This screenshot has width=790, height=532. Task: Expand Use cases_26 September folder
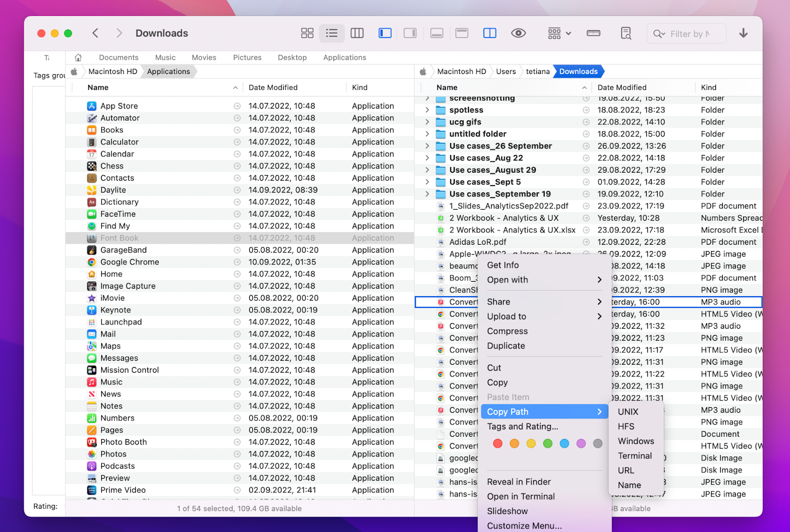[x=427, y=146]
